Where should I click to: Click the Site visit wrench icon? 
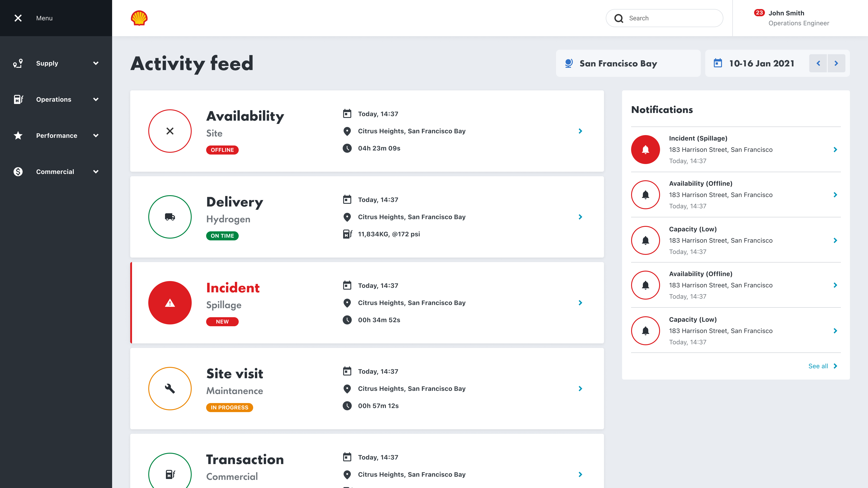point(170,389)
